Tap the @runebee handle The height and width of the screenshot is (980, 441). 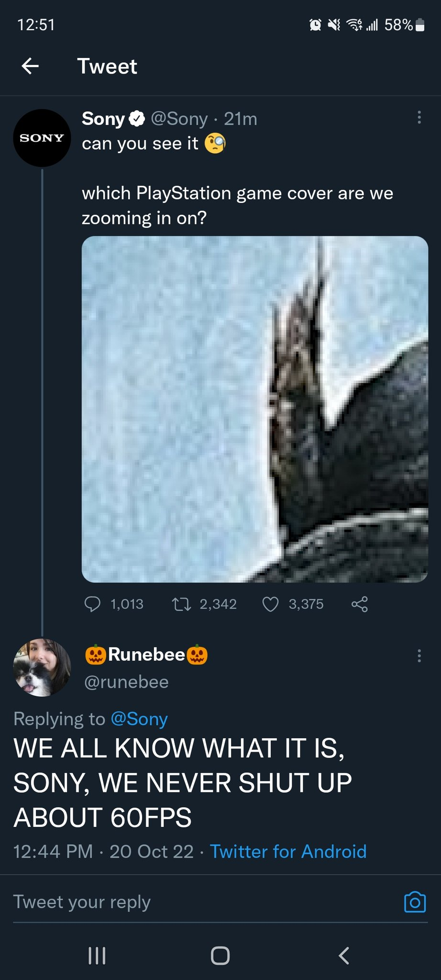126,682
